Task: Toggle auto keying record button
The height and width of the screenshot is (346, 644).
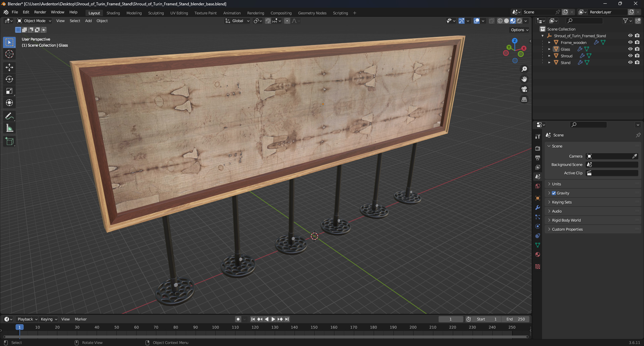Action: tap(238, 319)
